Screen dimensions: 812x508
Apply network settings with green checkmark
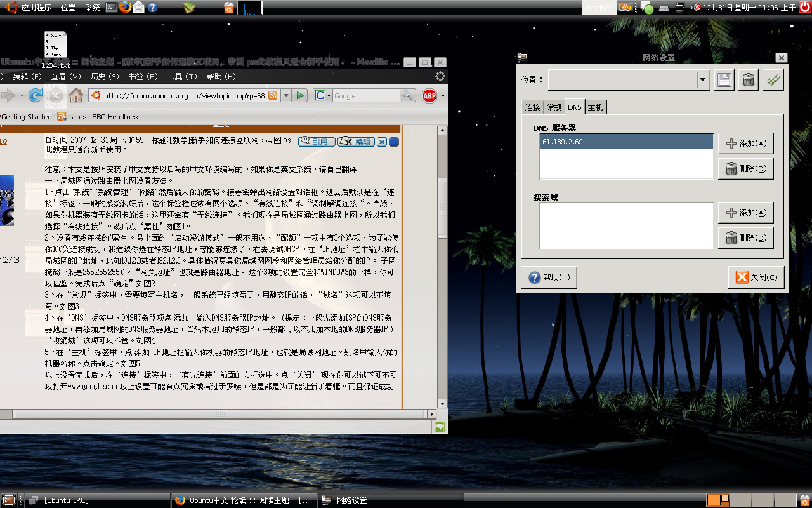773,80
